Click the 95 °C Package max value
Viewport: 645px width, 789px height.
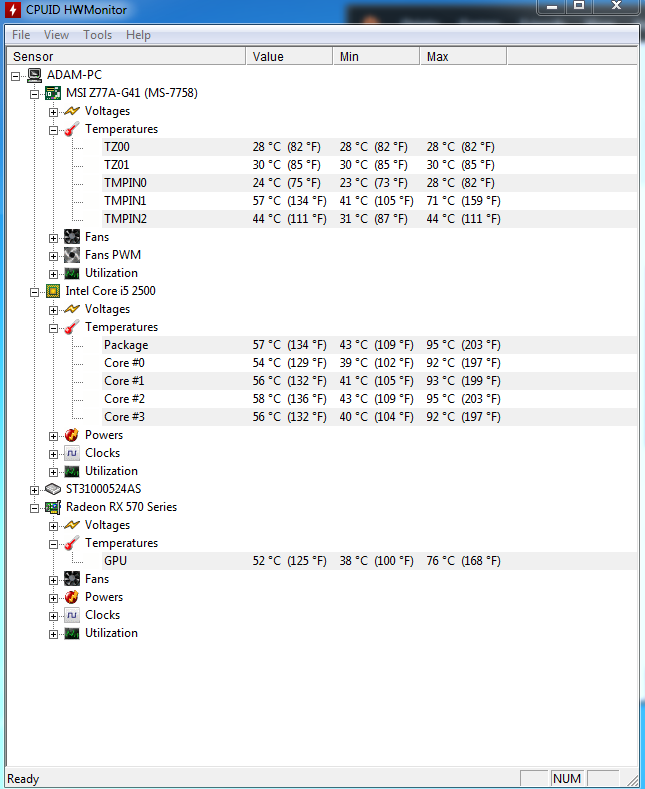(x=463, y=345)
